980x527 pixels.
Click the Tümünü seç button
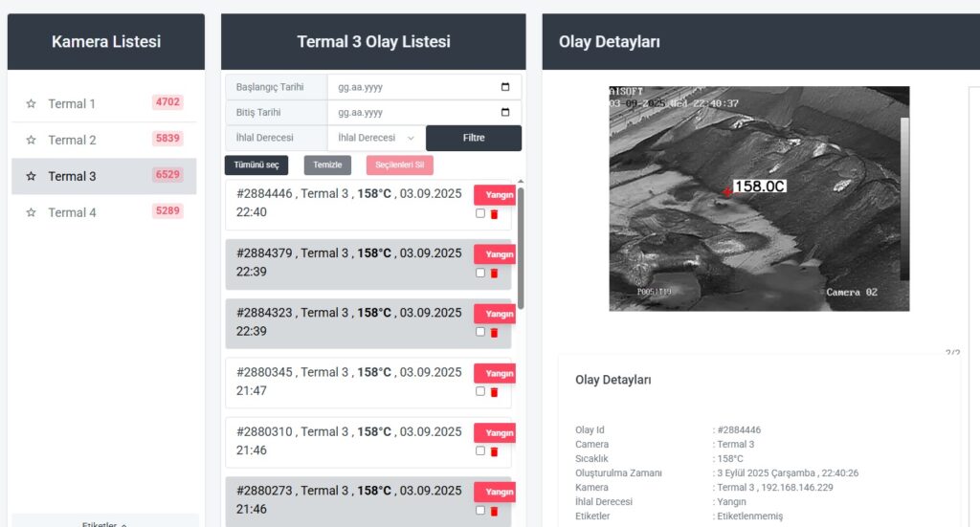[x=256, y=165]
